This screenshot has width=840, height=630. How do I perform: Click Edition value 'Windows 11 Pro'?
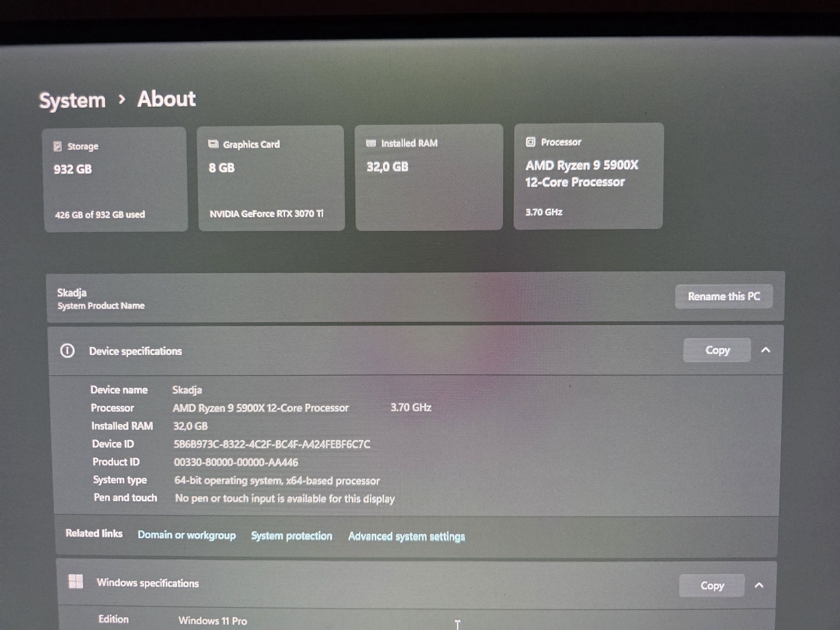[213, 621]
